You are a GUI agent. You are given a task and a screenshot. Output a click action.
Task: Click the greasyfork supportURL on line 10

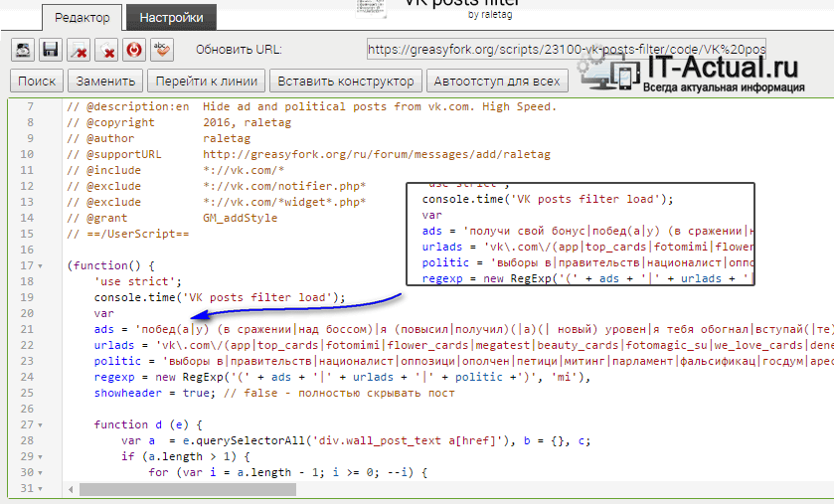point(377,154)
